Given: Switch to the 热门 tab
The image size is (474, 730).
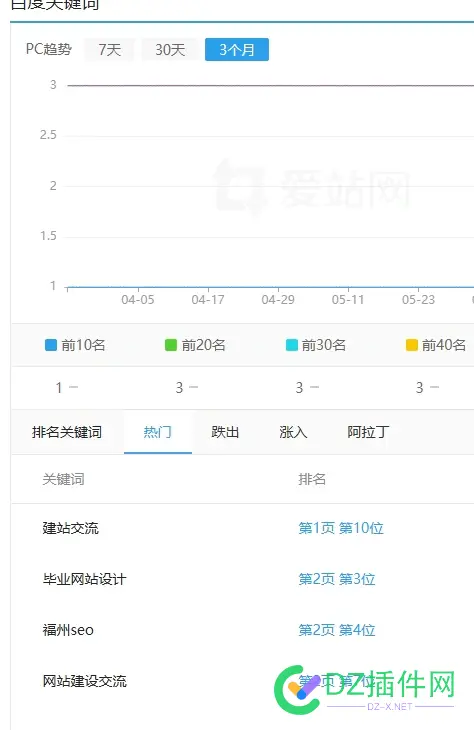Looking at the screenshot, I should point(157,432).
